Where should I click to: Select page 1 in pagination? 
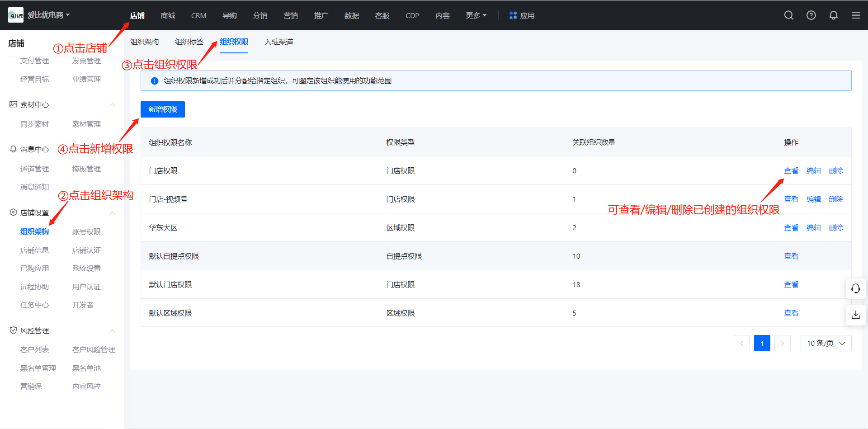coord(762,343)
